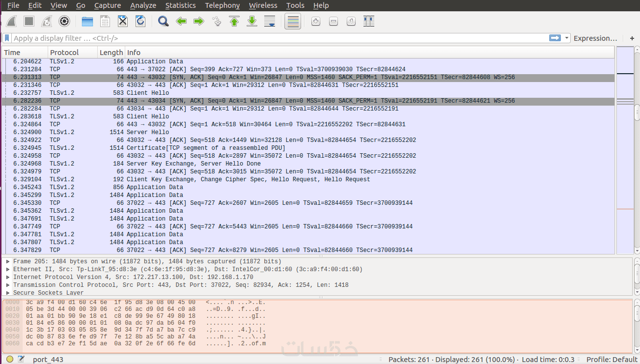Open capture options gear icon

(64, 21)
